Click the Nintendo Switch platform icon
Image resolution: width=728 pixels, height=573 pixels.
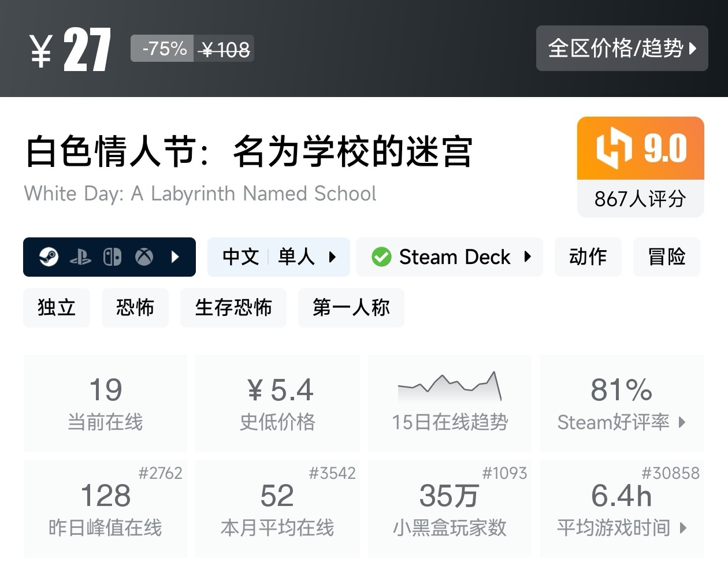click(x=112, y=257)
